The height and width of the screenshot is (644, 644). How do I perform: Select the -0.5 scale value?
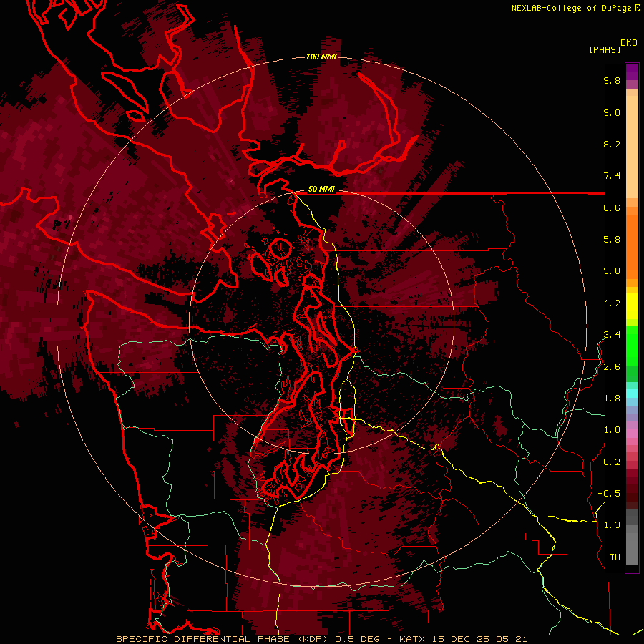tap(609, 494)
